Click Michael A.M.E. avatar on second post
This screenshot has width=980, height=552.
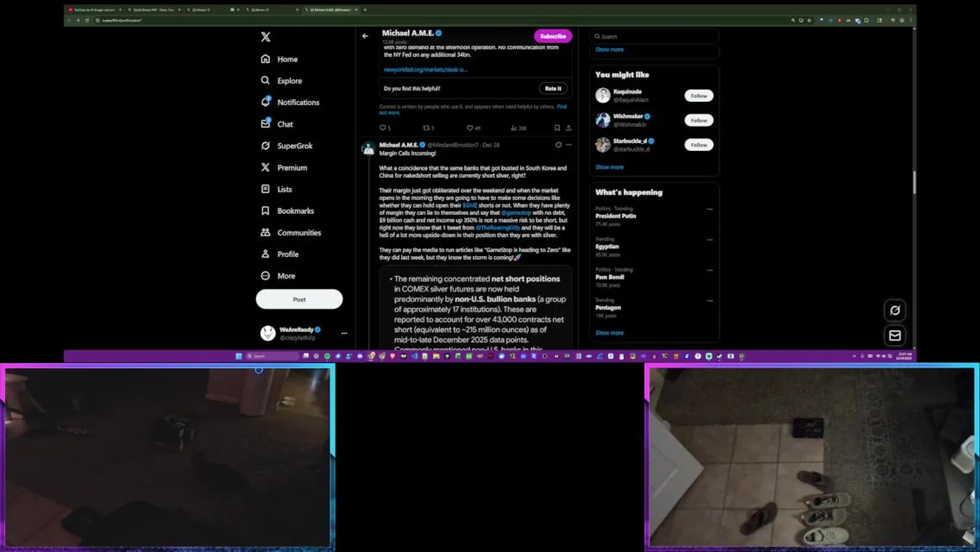[x=368, y=149]
